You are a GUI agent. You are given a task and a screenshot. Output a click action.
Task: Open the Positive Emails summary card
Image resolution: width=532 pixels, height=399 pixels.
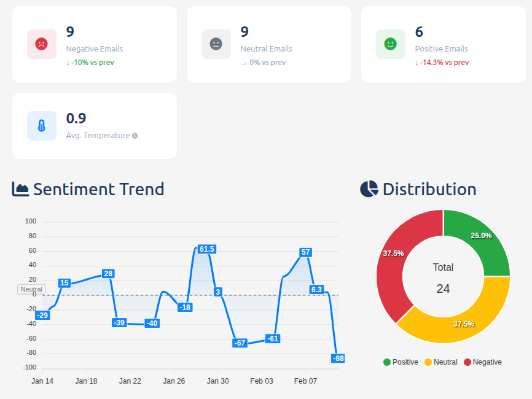point(443,44)
